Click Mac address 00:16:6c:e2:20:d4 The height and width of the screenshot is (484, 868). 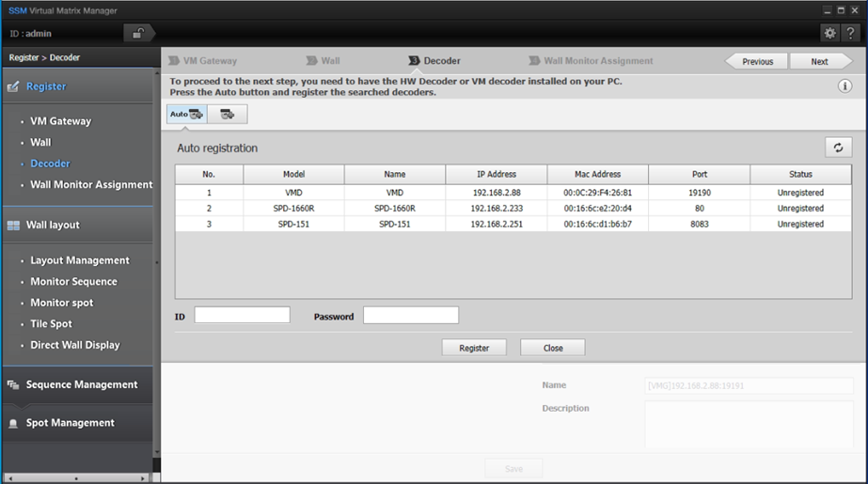(598, 209)
